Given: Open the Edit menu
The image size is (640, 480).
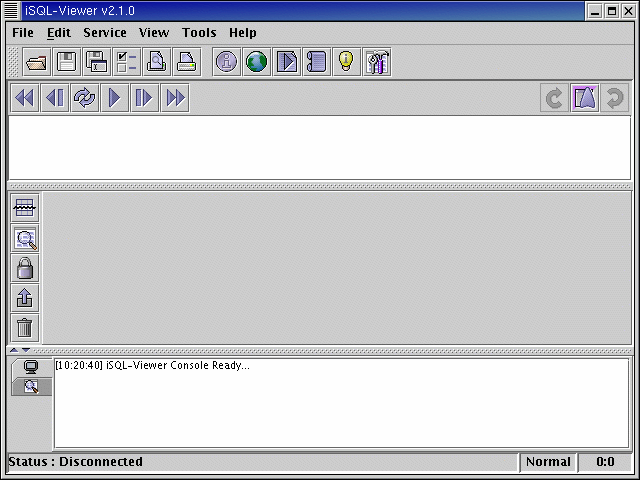Looking at the screenshot, I should pos(59,33).
